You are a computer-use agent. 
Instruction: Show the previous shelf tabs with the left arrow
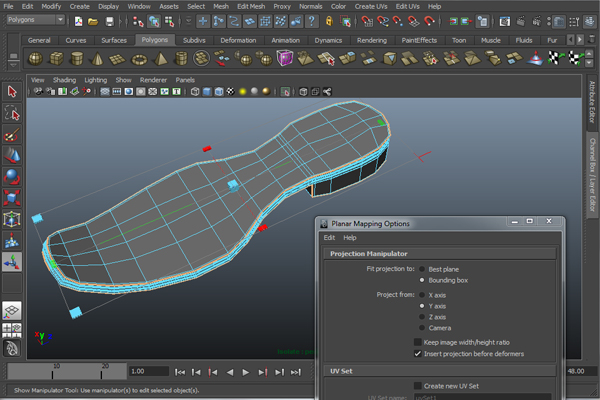click(571, 39)
